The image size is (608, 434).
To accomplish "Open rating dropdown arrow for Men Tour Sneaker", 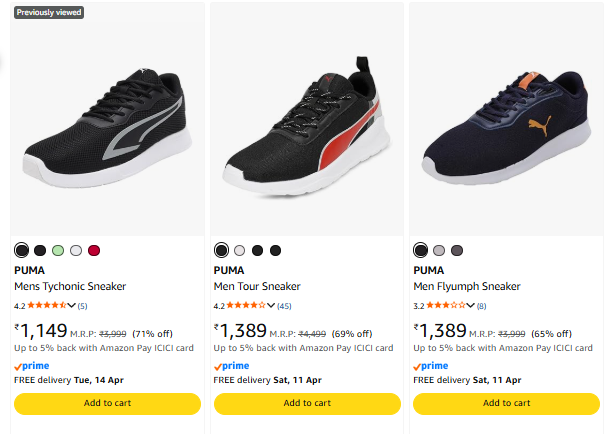I will (x=271, y=306).
